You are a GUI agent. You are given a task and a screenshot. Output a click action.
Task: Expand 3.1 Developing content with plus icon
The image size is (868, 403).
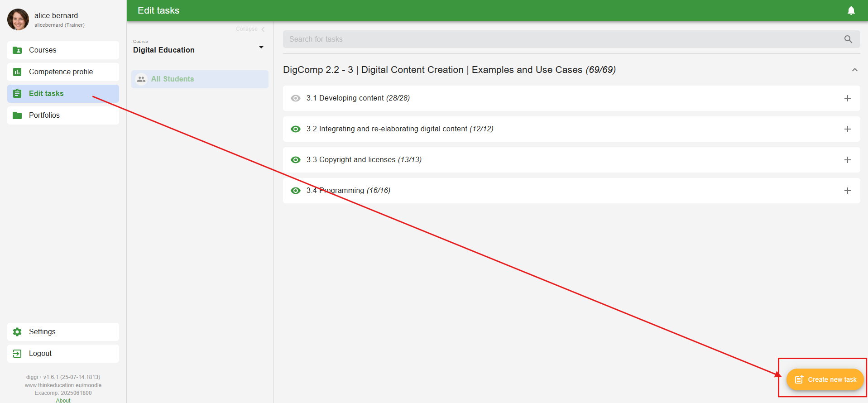(x=847, y=98)
